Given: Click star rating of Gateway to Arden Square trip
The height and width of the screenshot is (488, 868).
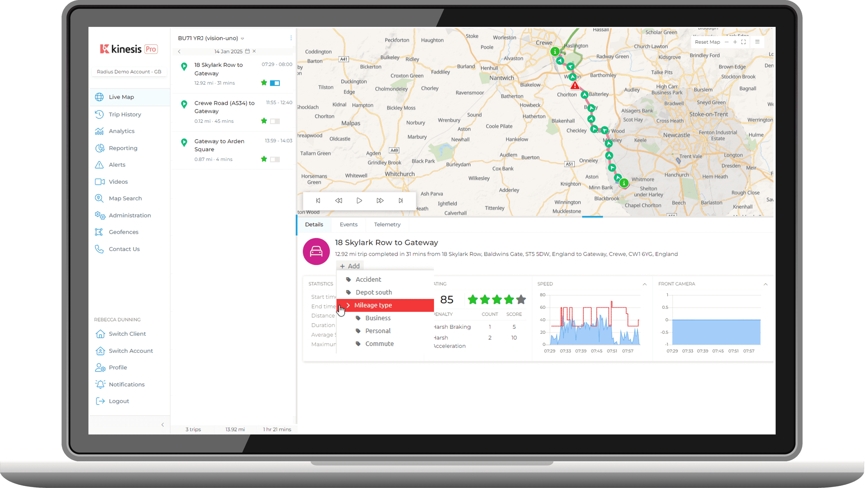Looking at the screenshot, I should coord(264,159).
